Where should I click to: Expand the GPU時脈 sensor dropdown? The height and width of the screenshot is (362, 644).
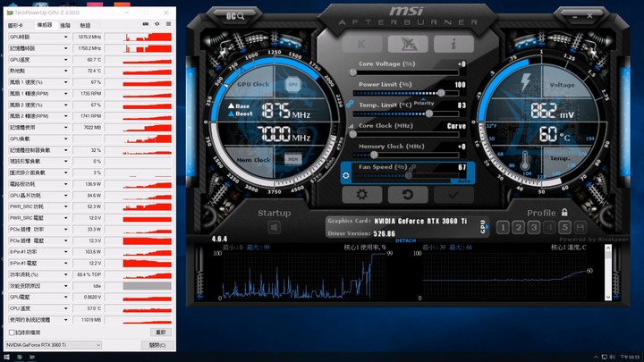(x=65, y=37)
